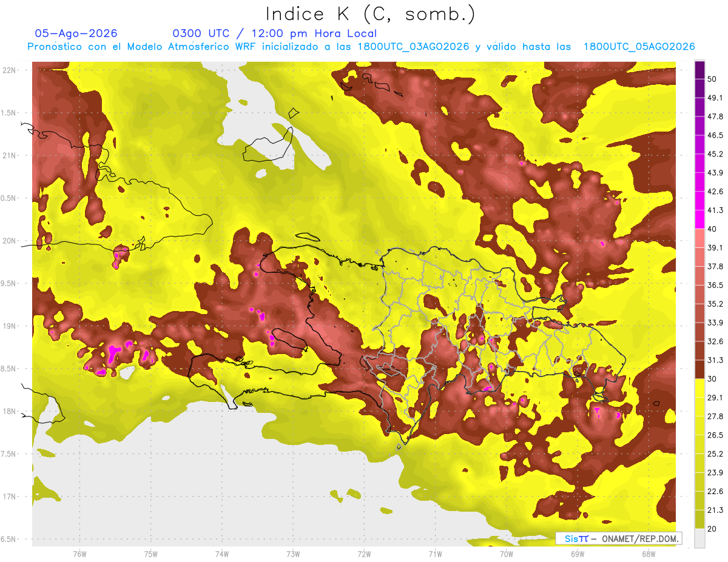Click the legend value "26.5"
This screenshot has height=562, width=728.
tap(715, 435)
